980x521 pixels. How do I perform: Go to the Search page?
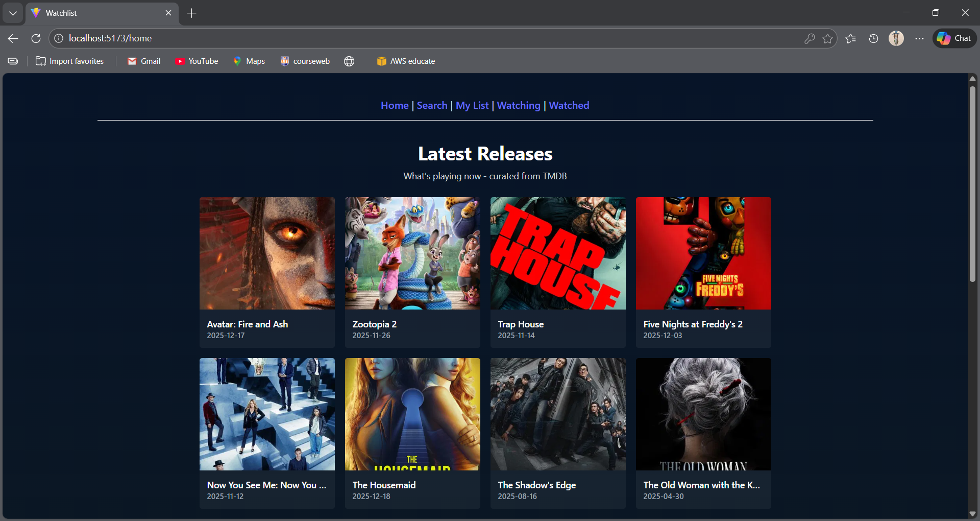tap(431, 105)
